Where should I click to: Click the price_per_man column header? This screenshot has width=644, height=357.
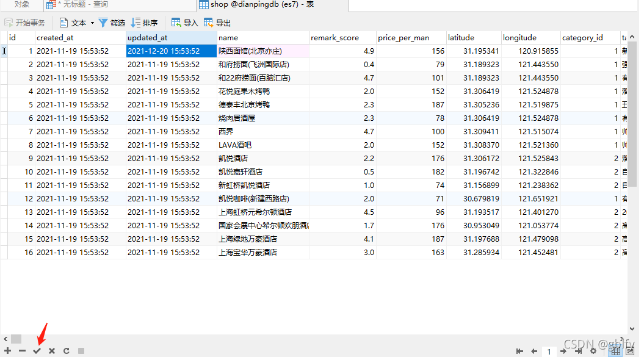click(411, 38)
